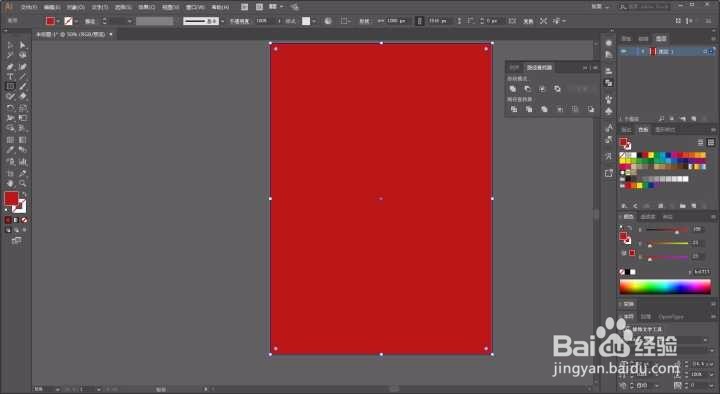Viewport: 720px width, 394px height.
Task: Click the trash icon in Layers panel
Action: 705,118
